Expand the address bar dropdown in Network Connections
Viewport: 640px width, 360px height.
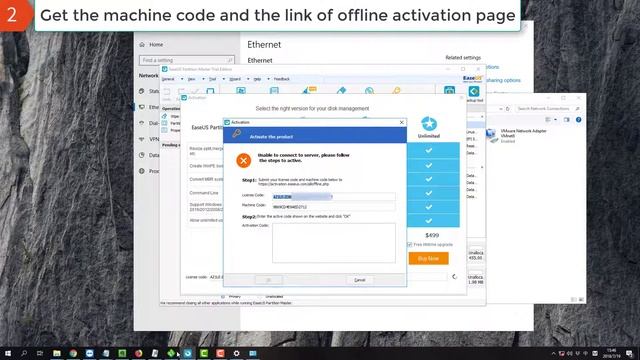point(501,109)
